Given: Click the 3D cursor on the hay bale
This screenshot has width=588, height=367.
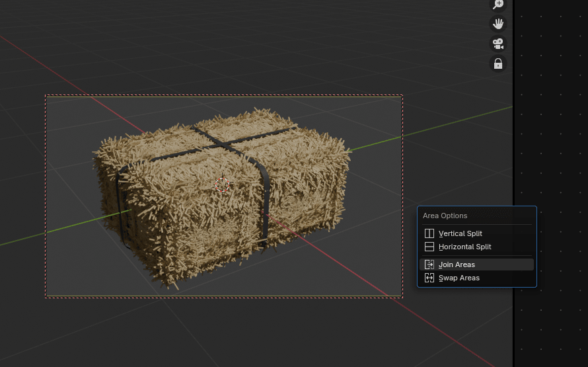Looking at the screenshot, I should [x=223, y=186].
